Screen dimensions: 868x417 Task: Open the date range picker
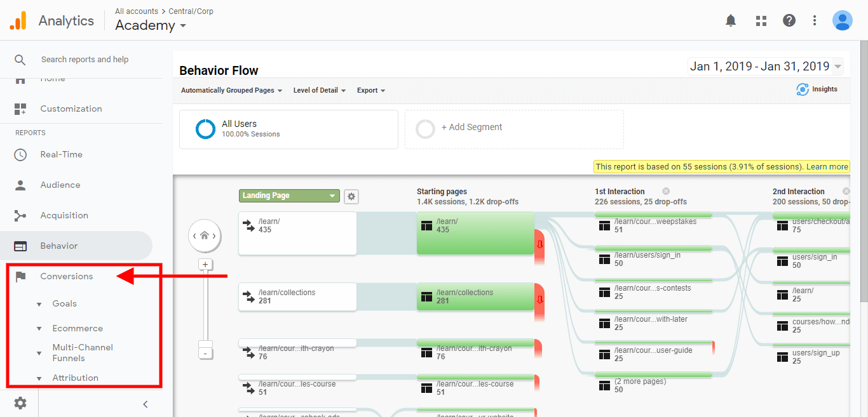click(765, 67)
